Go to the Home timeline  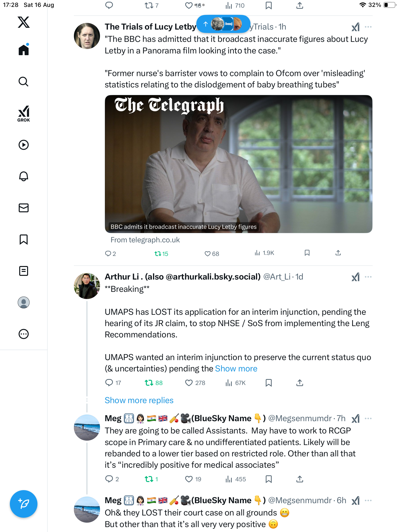[24, 50]
